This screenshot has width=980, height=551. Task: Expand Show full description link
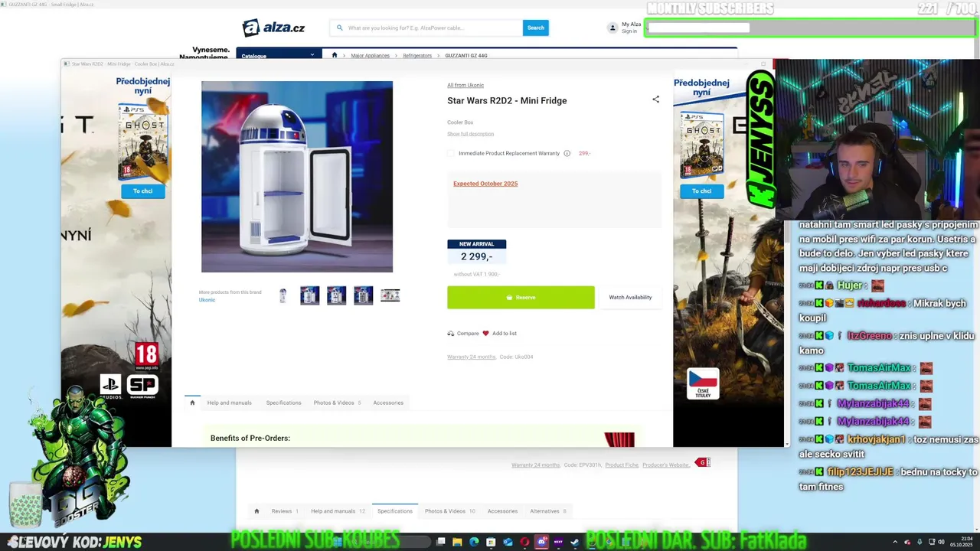pyautogui.click(x=470, y=134)
